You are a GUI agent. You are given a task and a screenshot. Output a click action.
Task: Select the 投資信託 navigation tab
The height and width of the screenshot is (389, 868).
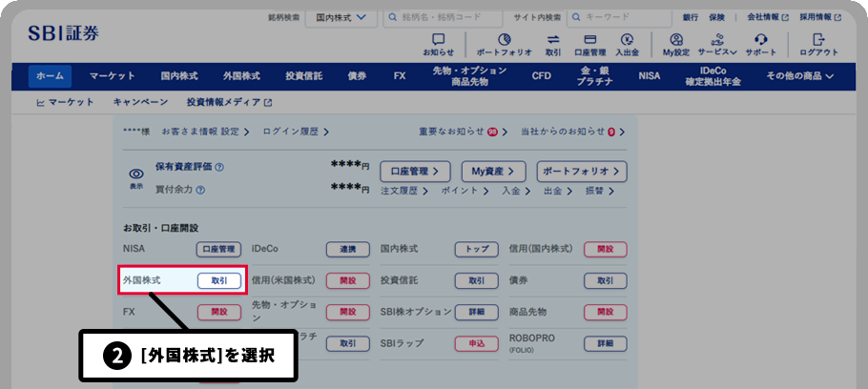coord(304,76)
